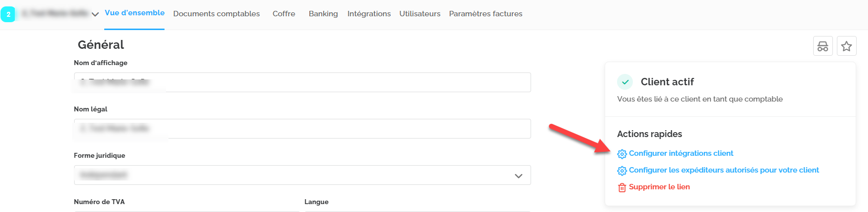Expand the client name selector chevron
Viewport: 868px width, 212px height.
coord(95,14)
